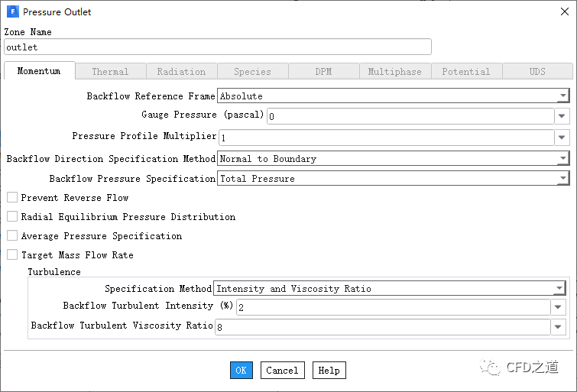The image size is (577, 392).
Task: Click the Zone Name input field
Action: click(x=218, y=47)
